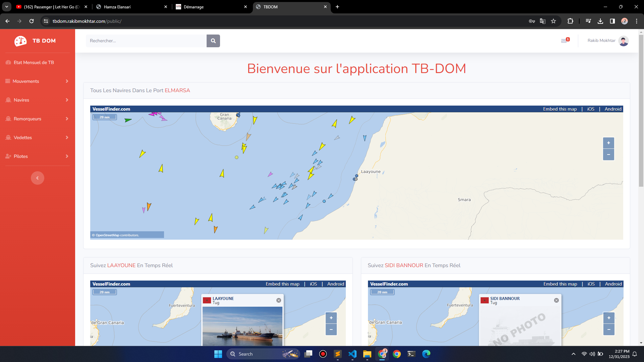Viewport: 644px width, 362px height.
Task: Click the search magnifier button
Action: (213, 41)
